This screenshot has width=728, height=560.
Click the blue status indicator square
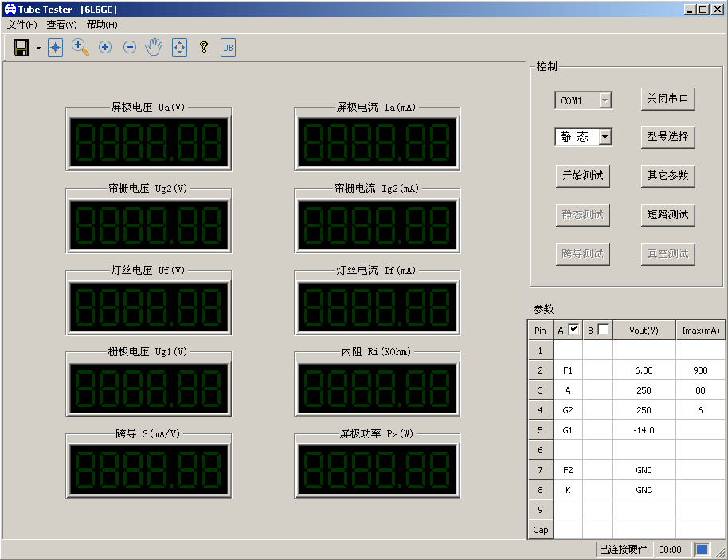click(702, 550)
